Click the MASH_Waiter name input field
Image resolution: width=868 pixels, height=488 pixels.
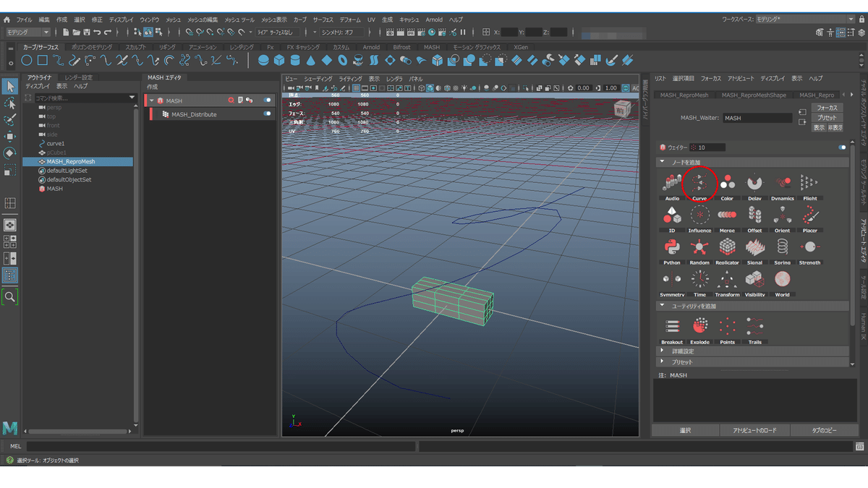coord(757,118)
